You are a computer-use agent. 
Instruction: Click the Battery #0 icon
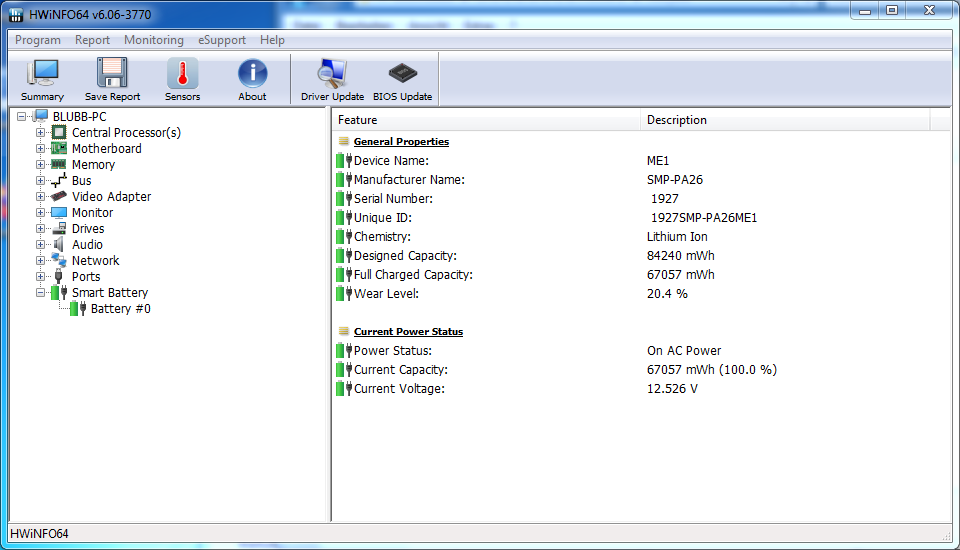(x=78, y=309)
